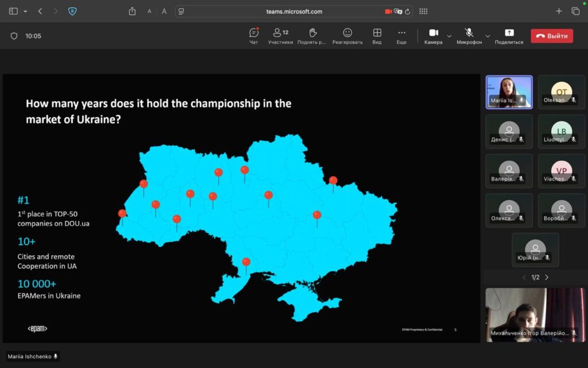The image size is (588, 368).
Task: Open a new browser tab
Action: tap(559, 11)
